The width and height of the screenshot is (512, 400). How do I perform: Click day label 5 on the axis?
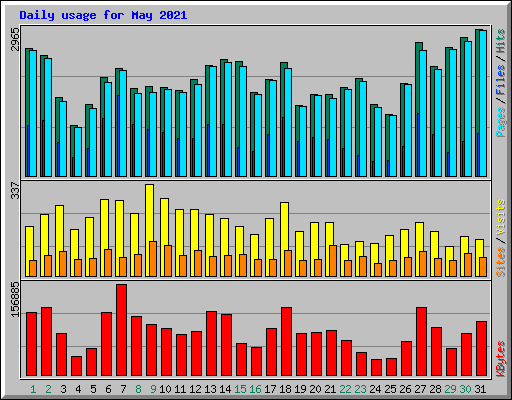pyautogui.click(x=93, y=389)
